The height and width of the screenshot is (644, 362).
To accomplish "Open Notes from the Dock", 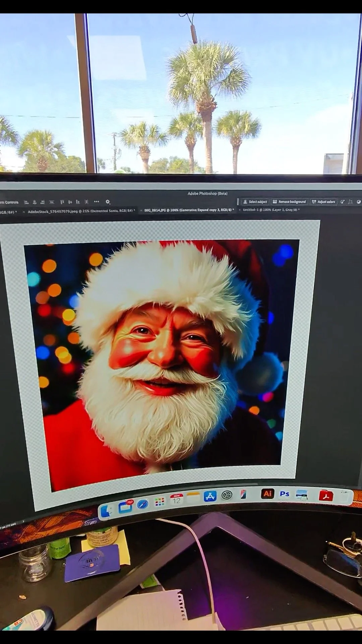I will [193, 498].
